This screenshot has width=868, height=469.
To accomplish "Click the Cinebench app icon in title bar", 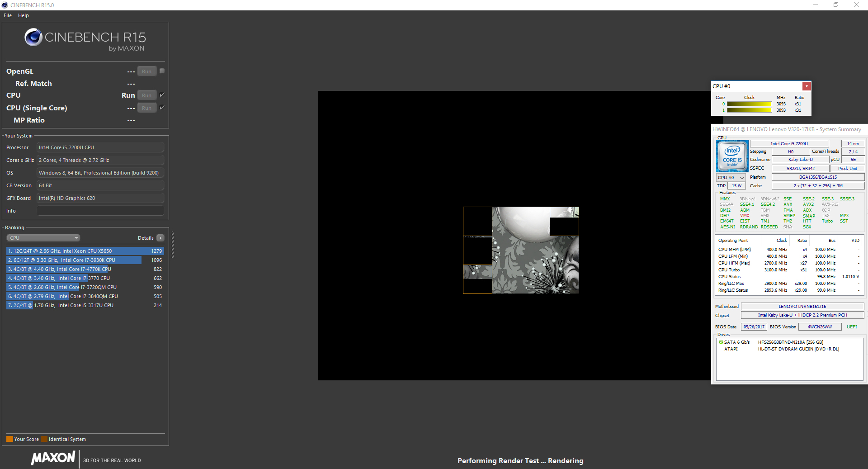I will (5, 5).
